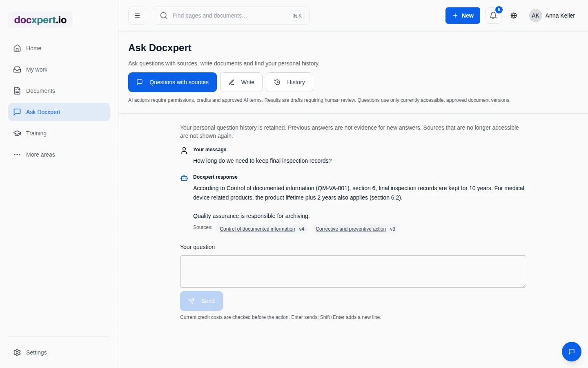Switch to the Write tab
Viewport: 588px width, 368px height.
coord(241,82)
